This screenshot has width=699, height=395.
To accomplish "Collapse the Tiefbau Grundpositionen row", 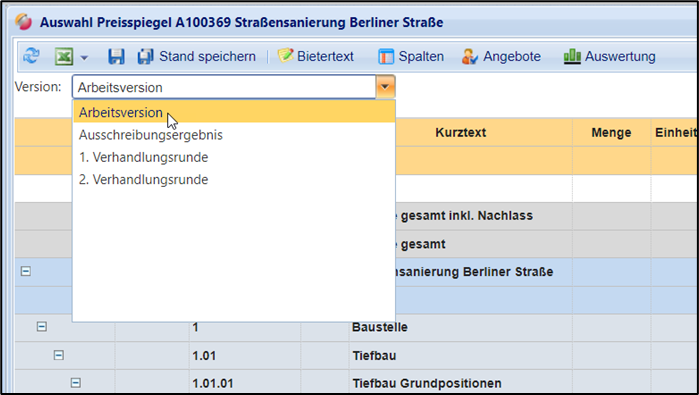I will click(76, 383).
